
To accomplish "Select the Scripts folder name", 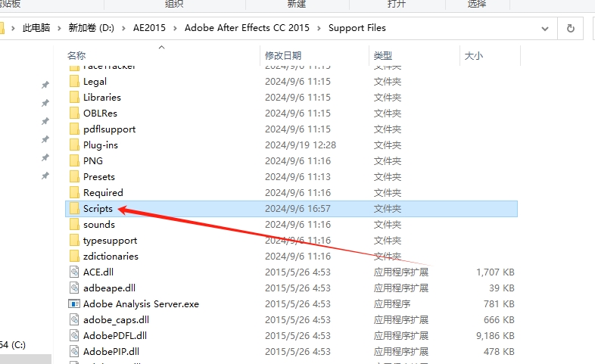I will (x=98, y=209).
